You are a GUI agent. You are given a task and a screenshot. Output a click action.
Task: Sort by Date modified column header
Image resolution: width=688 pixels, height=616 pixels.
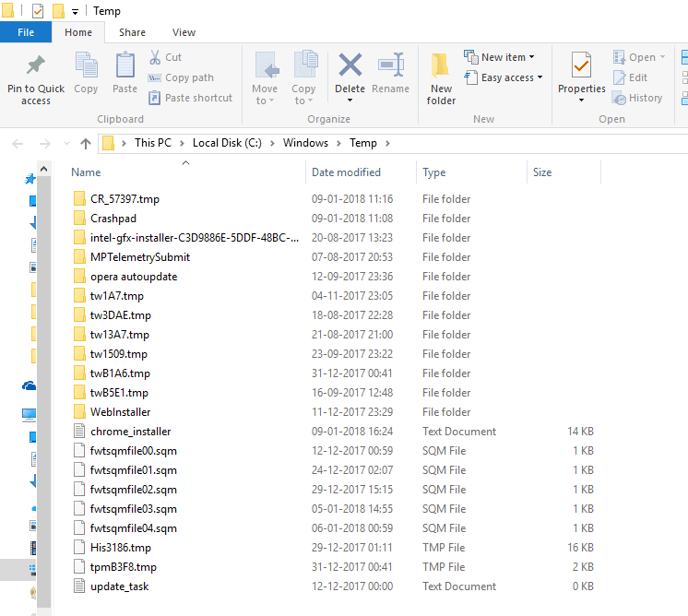(x=361, y=172)
